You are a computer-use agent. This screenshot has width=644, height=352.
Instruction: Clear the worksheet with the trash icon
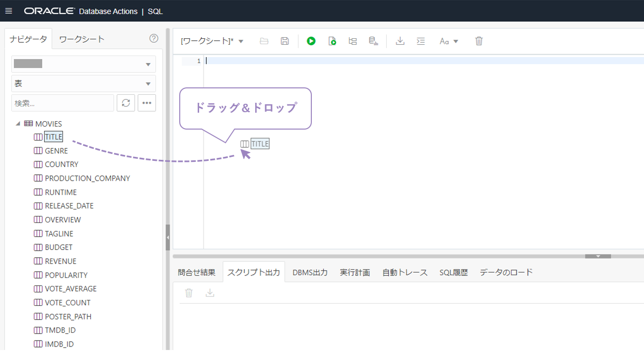(x=478, y=41)
